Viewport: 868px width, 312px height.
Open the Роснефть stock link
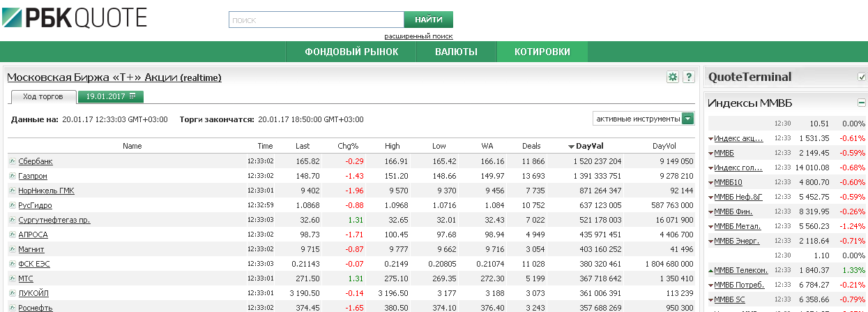click(x=36, y=308)
